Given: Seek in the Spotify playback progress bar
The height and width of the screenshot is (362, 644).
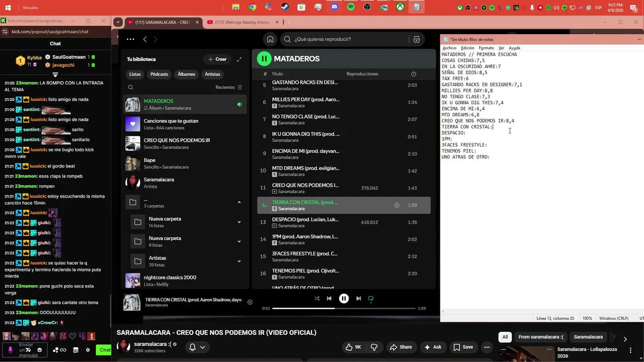Looking at the screenshot, I should click(344, 308).
